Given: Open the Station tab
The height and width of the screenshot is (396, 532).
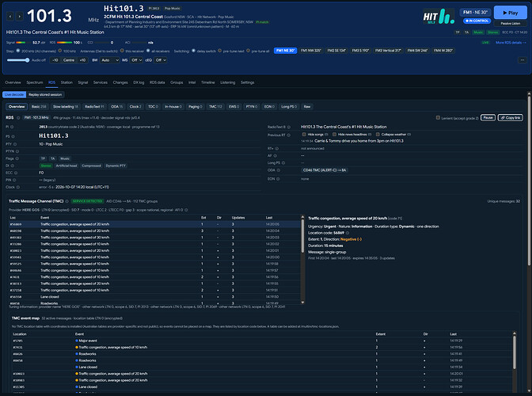Looking at the screenshot, I should (x=66, y=82).
